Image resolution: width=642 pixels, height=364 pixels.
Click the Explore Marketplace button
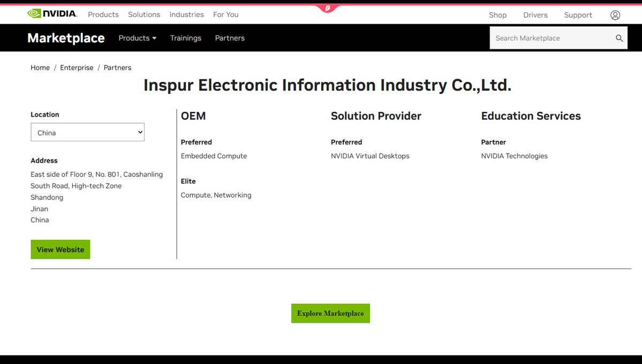pos(330,313)
